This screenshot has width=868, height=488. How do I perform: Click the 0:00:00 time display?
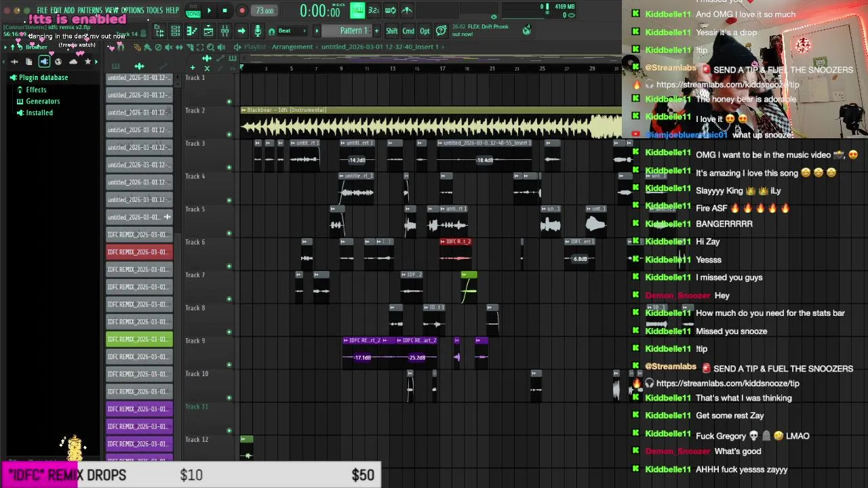click(320, 11)
